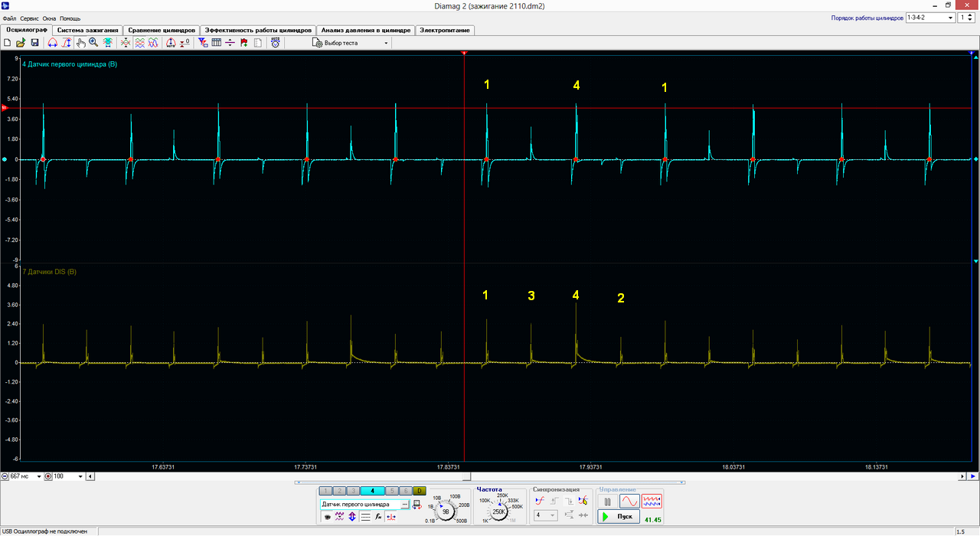The width and height of the screenshot is (980, 536).
Task: Click the auto settings gear icon
Action: (x=276, y=43)
